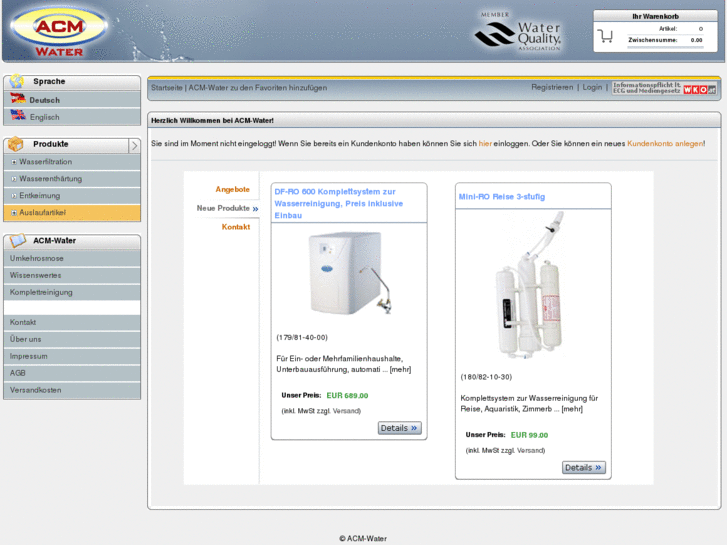Screen dimensions: 727x545
Task: Expand the Wasserfiltration plus icon
Action: (14, 162)
